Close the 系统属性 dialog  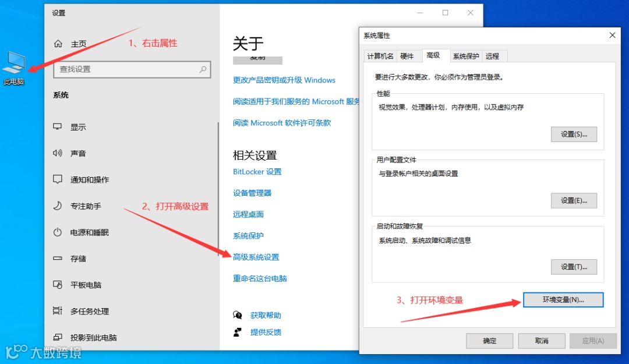612,36
